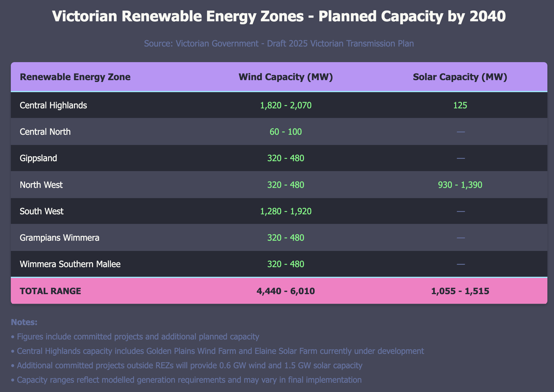Select the Wimmera Southern Mallee zone name
The image size is (554, 392).
pos(70,264)
